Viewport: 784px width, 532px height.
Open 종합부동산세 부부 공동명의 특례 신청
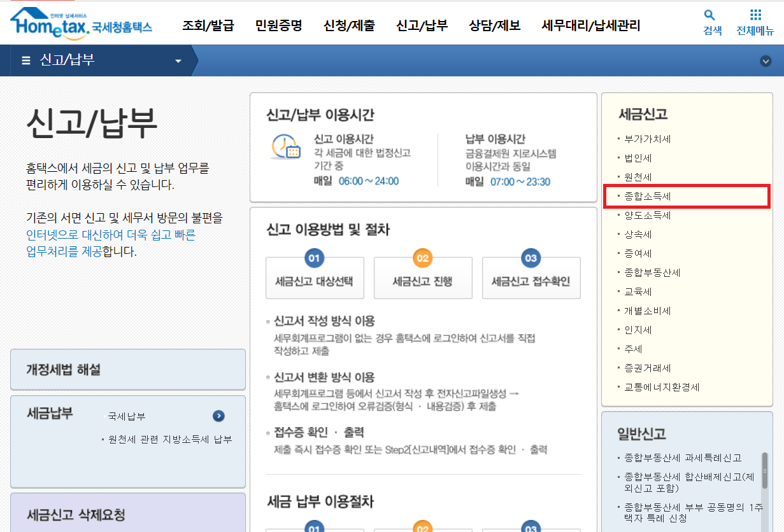[693, 512]
